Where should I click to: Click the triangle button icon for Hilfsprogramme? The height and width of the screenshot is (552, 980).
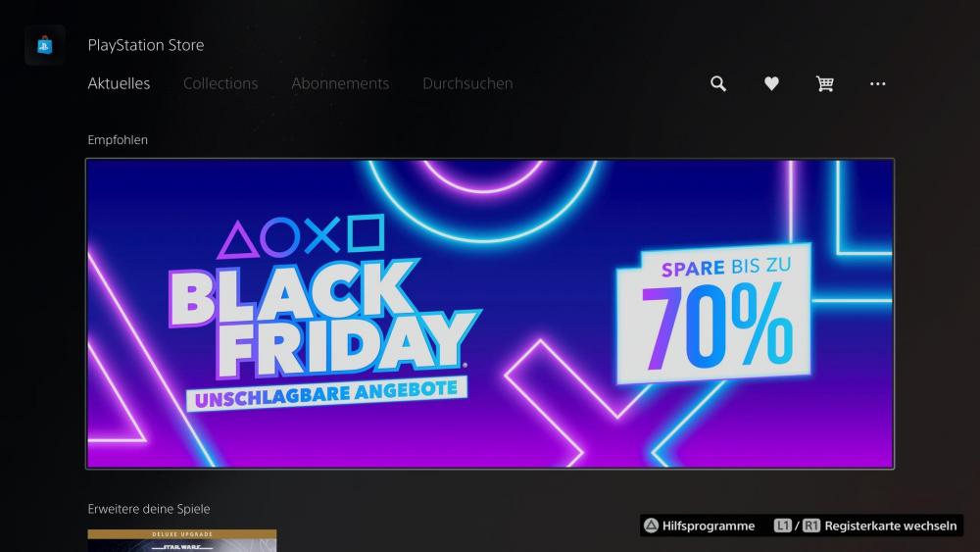652,526
